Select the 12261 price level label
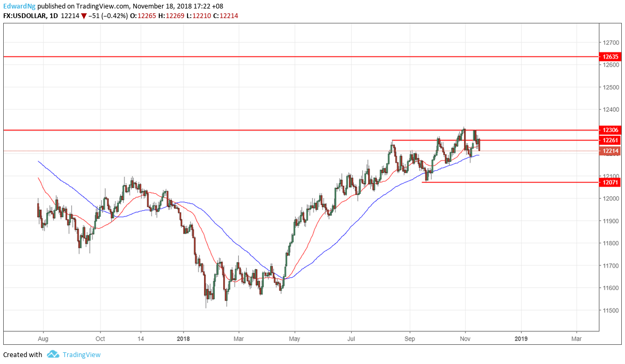Screen dimensions: 625x364 tap(610, 140)
